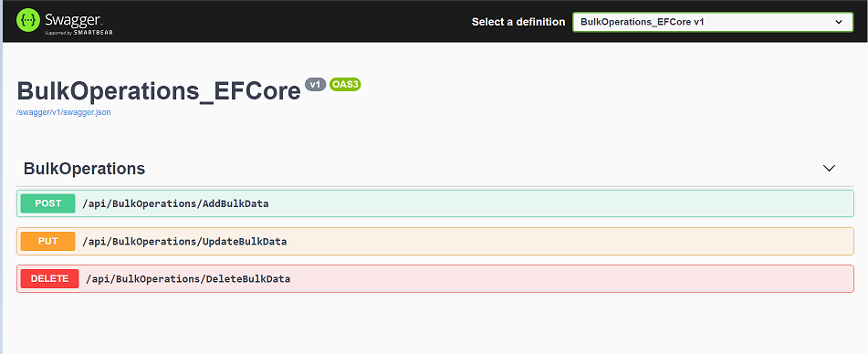Expand the /api/BulkOperations/UpdateBulkData endpoint path

(184, 241)
